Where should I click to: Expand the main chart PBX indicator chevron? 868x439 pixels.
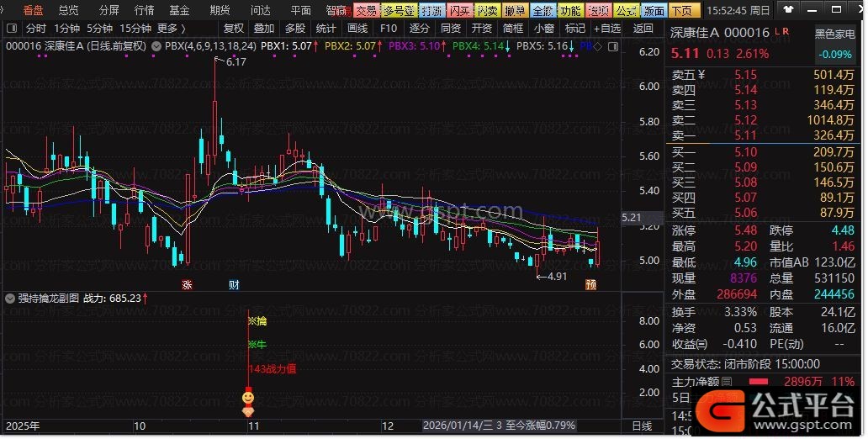(156, 46)
